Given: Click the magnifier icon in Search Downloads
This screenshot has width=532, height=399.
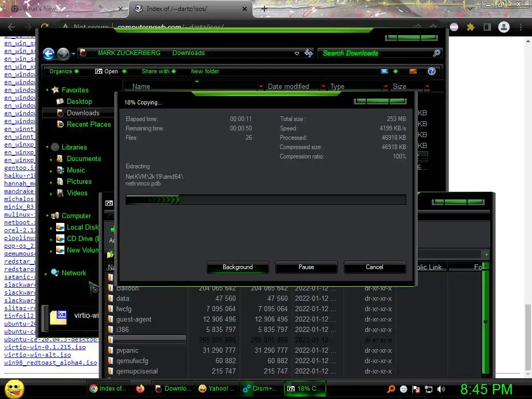Looking at the screenshot, I should click(436, 53).
